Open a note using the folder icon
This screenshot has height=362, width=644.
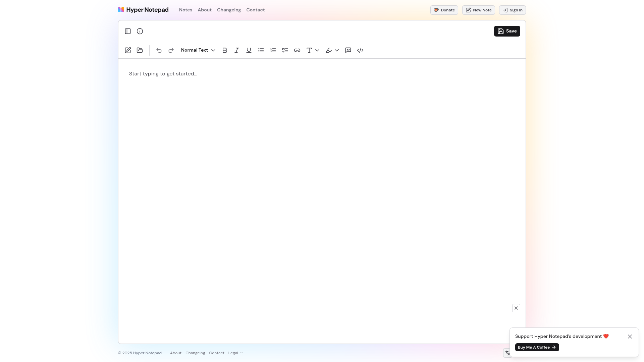[140, 50]
